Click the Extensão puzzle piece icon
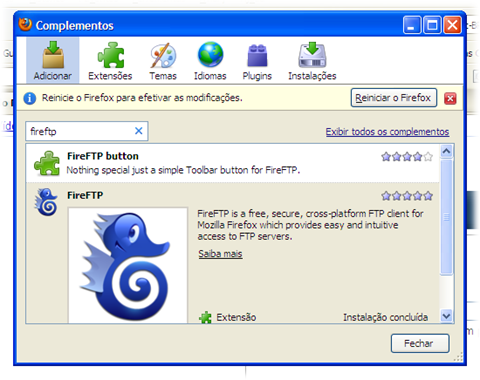480x380 pixels. pos(205,317)
